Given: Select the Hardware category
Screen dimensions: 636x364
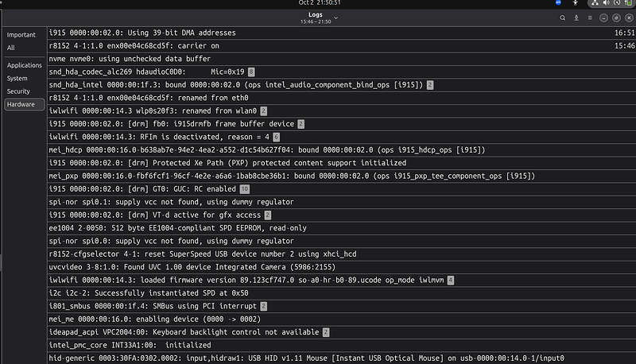Looking at the screenshot, I should (25, 104).
